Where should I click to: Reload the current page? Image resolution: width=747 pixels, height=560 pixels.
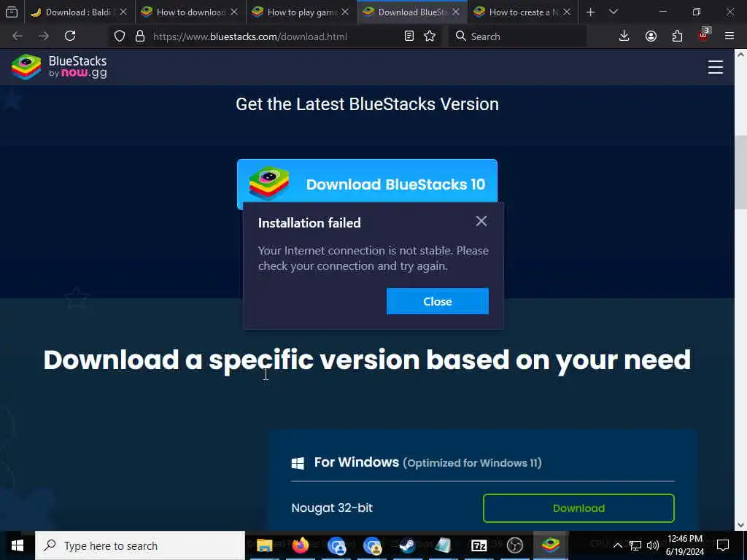70,36
